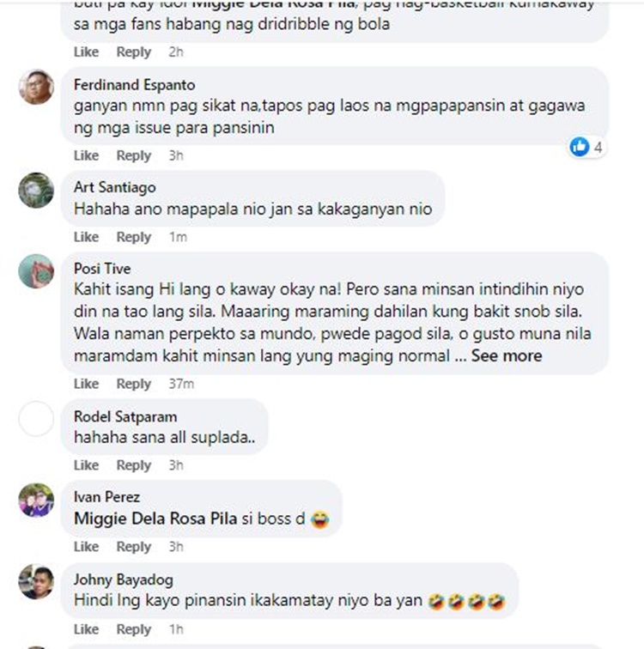The height and width of the screenshot is (649, 644).
Task: Like Posi Tive's comment
Action: [x=86, y=384]
